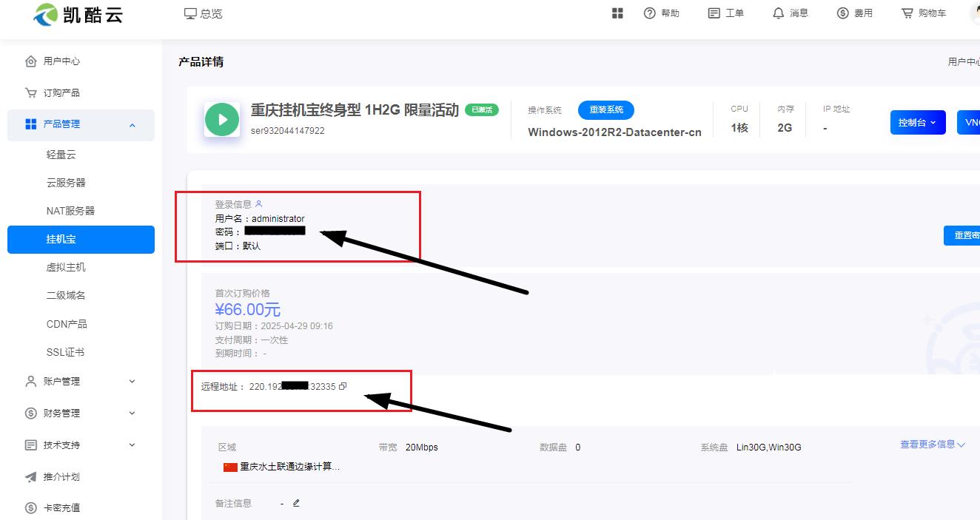Expand the 账户管理 sidebar group
980x520 pixels.
pyautogui.click(x=81, y=382)
